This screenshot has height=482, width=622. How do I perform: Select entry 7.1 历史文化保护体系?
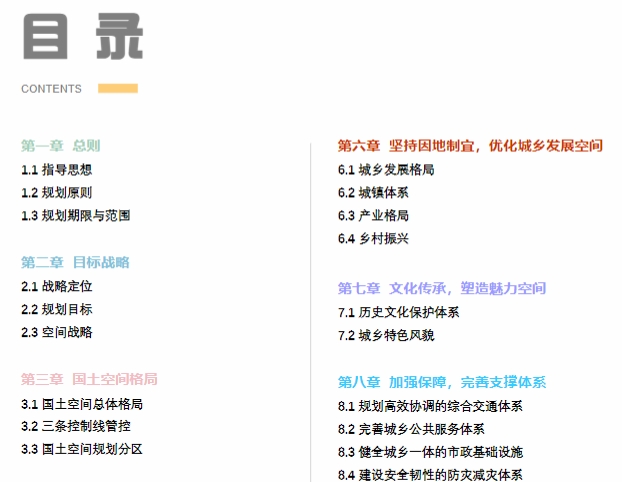click(399, 313)
